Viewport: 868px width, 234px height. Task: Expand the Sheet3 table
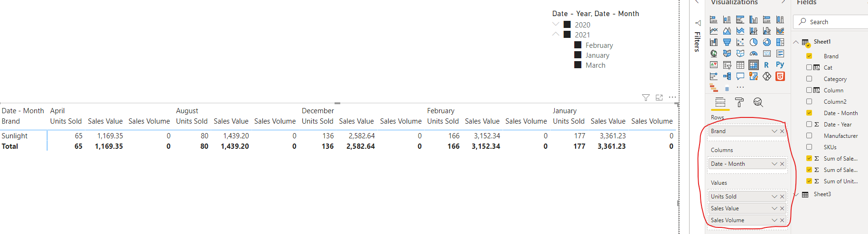coord(796,194)
